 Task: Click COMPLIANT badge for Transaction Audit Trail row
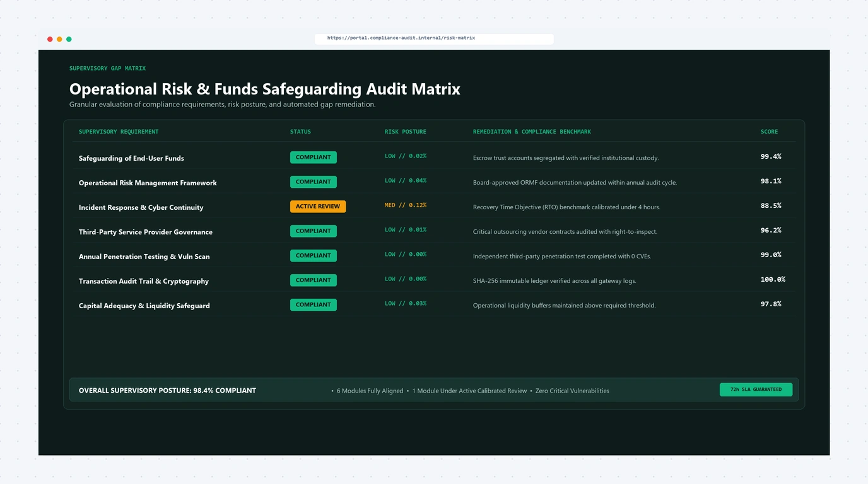(314, 280)
